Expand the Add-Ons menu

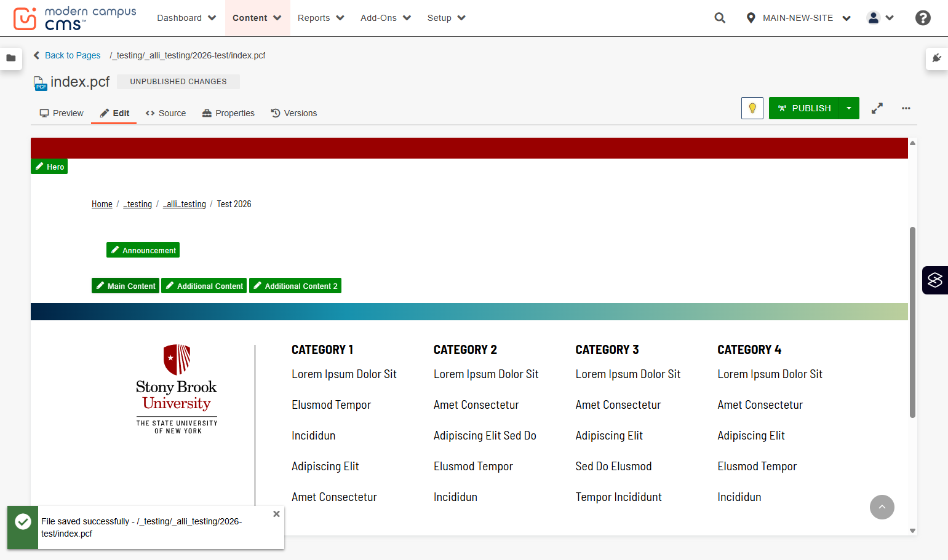pos(386,18)
